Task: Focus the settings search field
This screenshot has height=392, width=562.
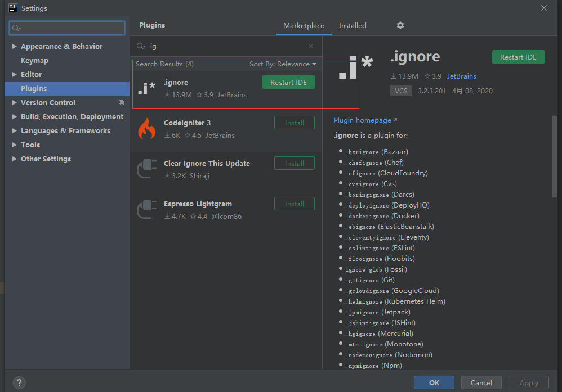Action: tap(67, 28)
